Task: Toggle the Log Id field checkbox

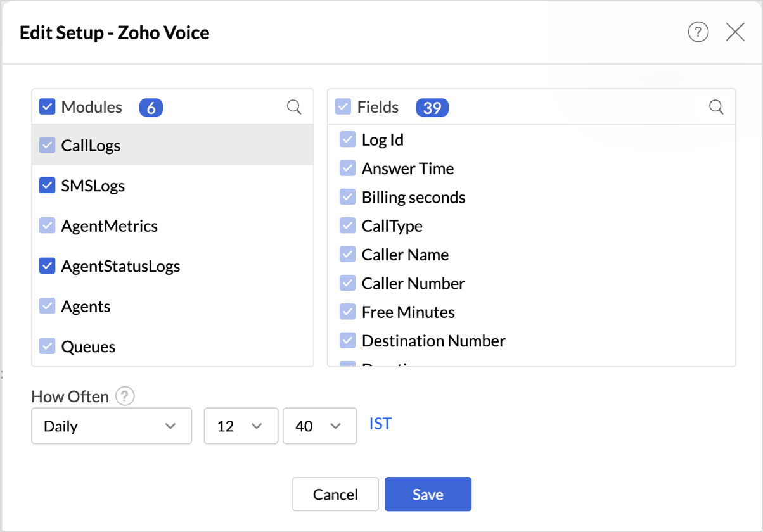Action: (347, 140)
